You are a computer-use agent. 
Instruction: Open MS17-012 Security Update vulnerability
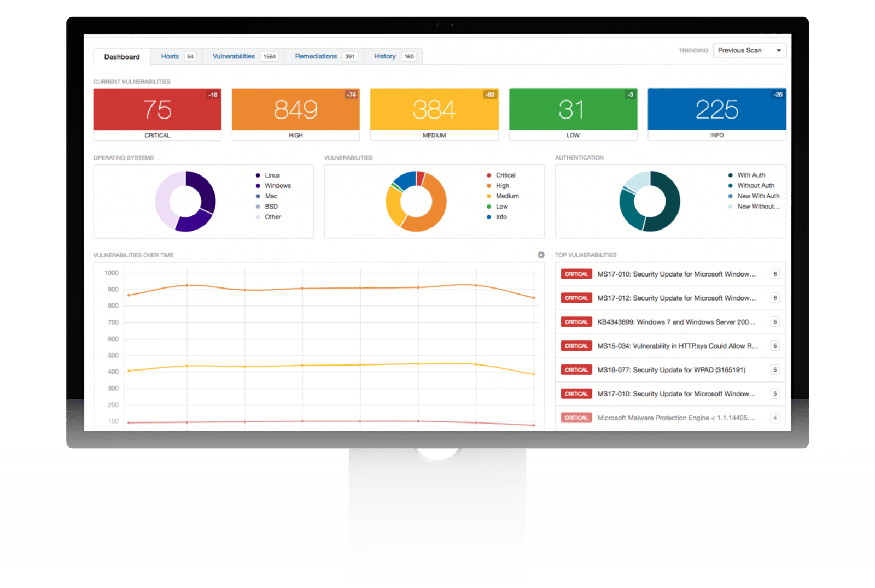tap(676, 298)
